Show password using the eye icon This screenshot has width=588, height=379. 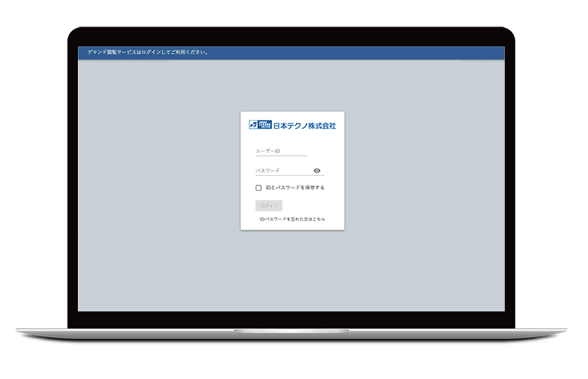point(317,171)
